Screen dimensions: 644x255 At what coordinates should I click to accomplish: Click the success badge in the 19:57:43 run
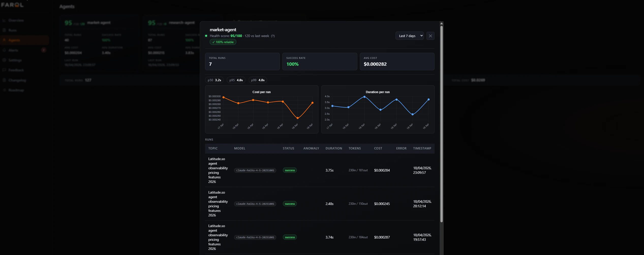point(290,237)
